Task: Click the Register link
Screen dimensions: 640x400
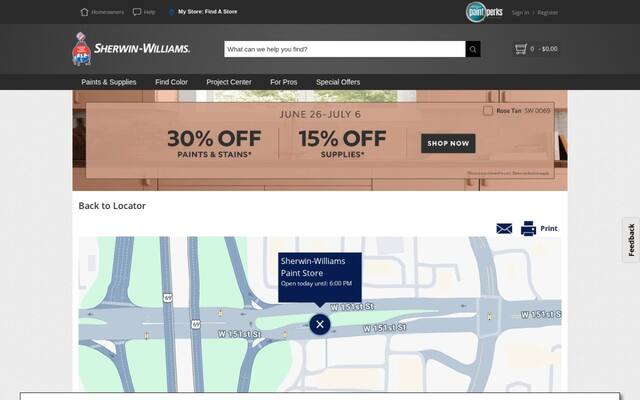Action: [548, 13]
